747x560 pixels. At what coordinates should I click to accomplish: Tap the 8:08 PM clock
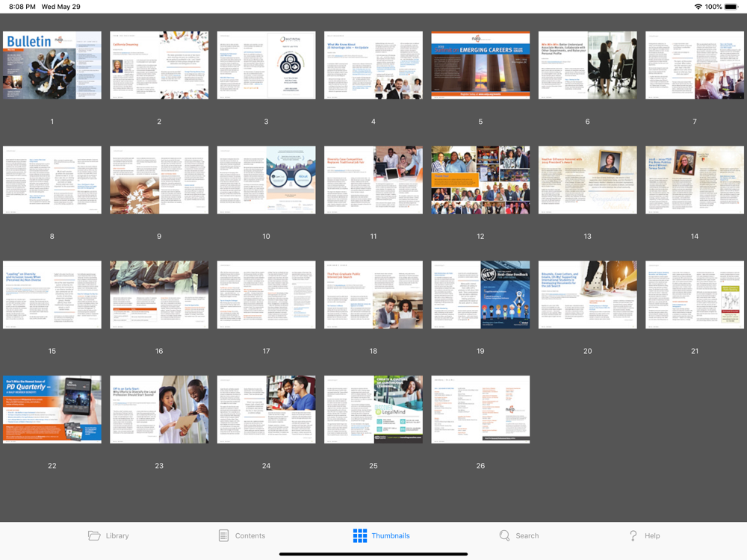point(22,7)
